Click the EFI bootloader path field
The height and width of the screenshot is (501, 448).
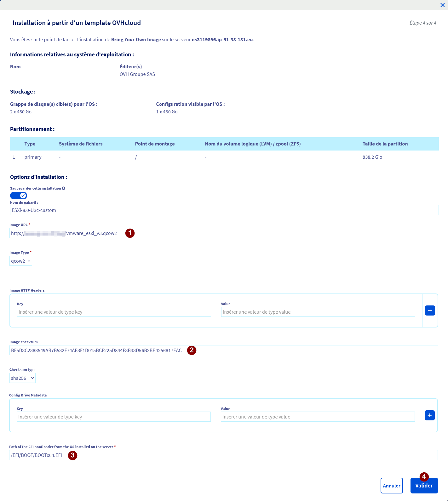(x=223, y=455)
